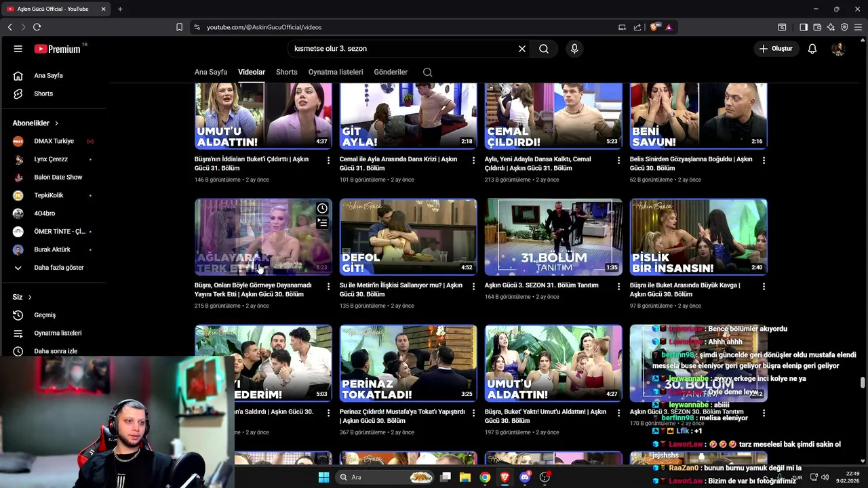Open options for Büşra'nın İddiaları video

[x=328, y=161]
